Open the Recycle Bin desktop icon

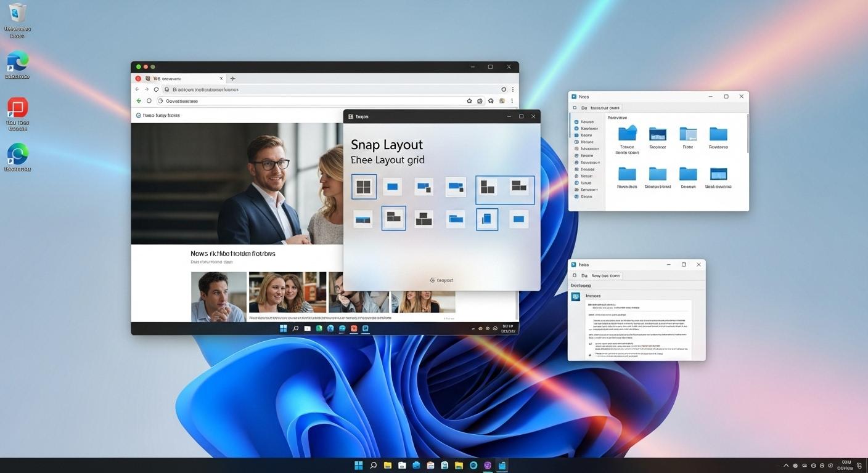click(17, 15)
